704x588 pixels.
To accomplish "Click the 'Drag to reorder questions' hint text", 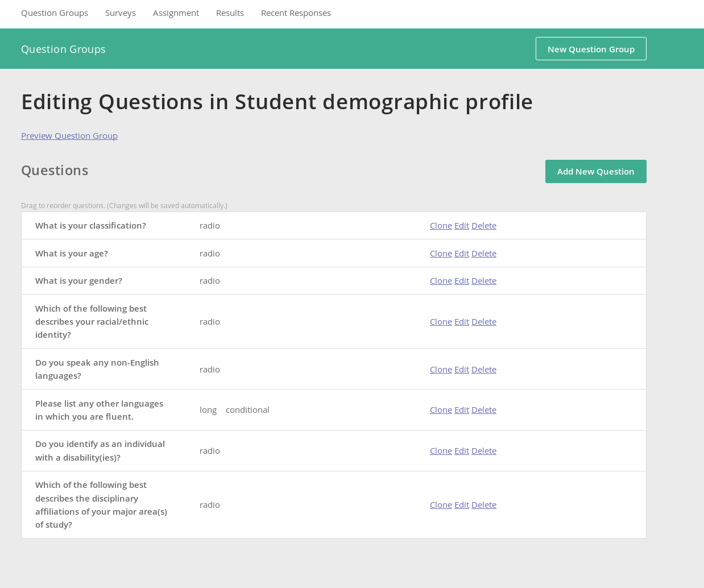I will coord(124,205).
